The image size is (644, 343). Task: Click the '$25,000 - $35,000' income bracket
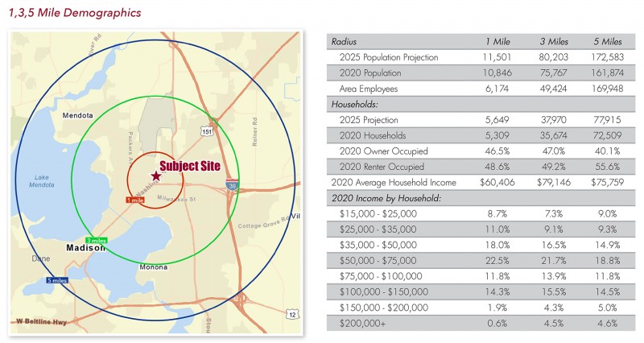click(x=378, y=229)
